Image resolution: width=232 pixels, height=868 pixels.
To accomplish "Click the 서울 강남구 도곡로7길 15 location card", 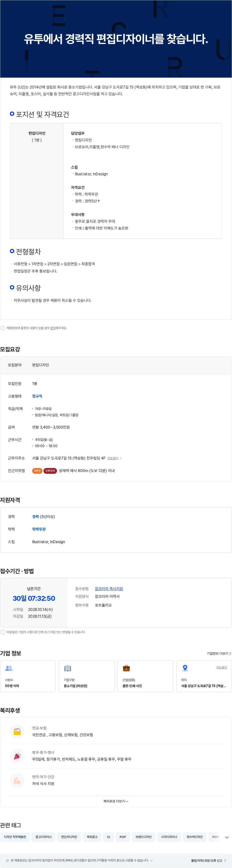I will pos(204,676).
